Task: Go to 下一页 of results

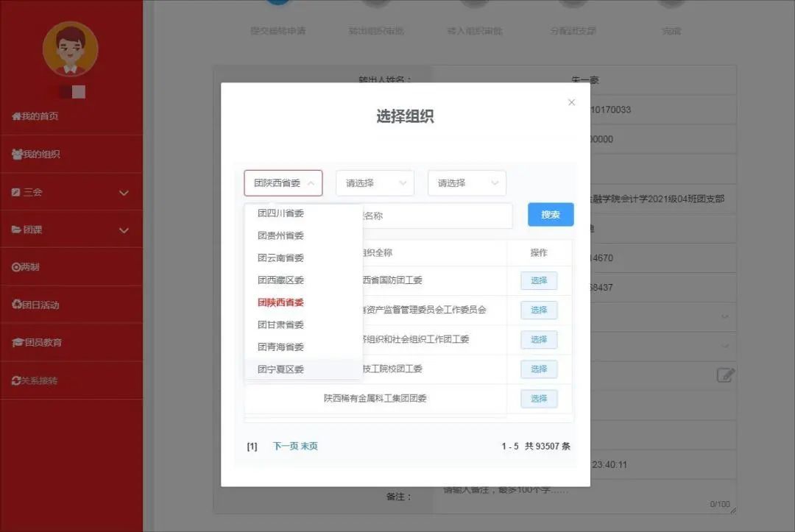Action: [285, 446]
